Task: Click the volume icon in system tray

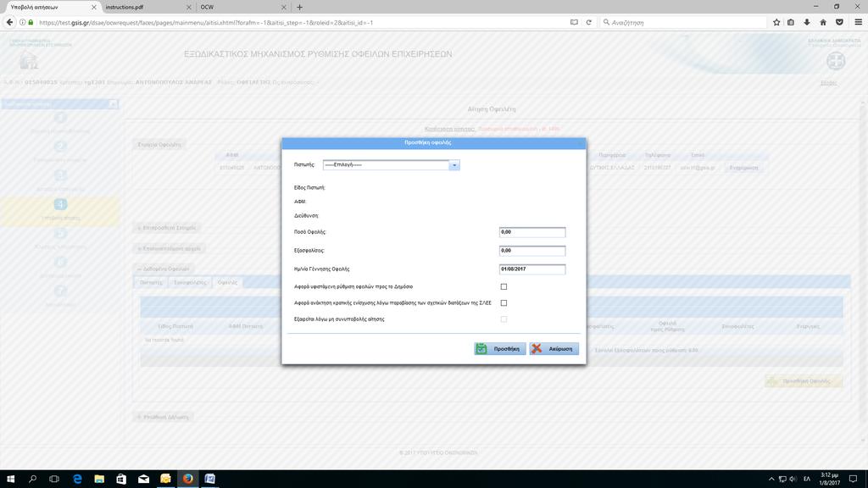Action: click(x=793, y=479)
